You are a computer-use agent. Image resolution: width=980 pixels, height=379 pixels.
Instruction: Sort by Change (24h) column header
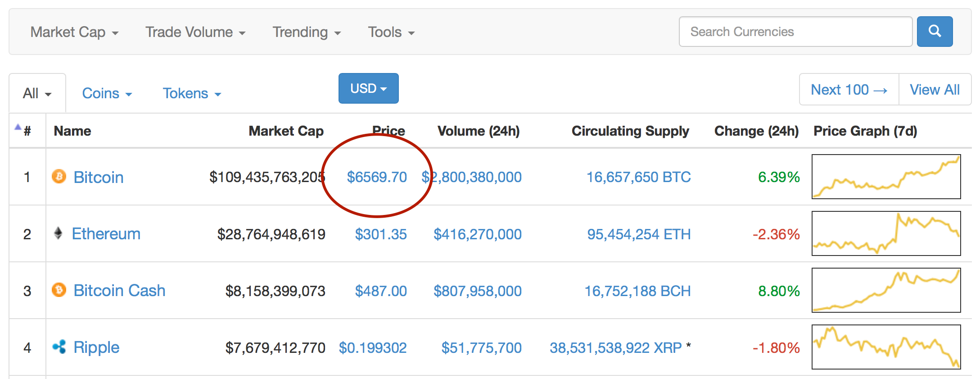pyautogui.click(x=757, y=131)
